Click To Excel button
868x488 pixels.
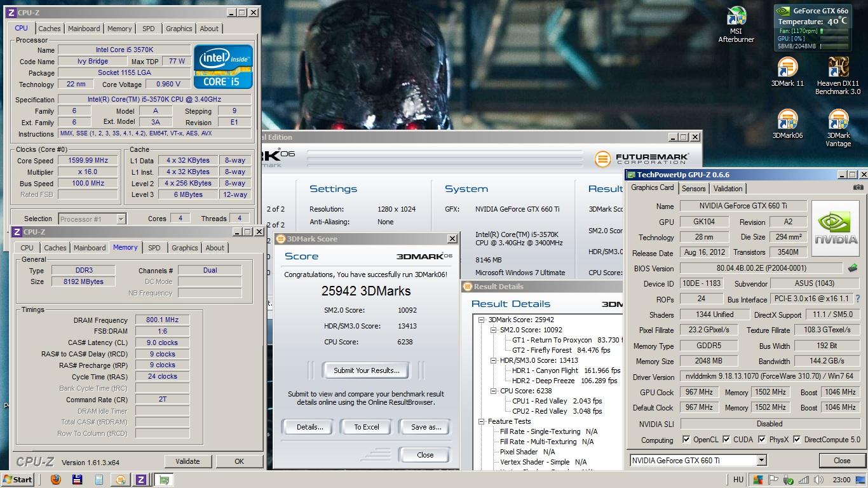point(367,427)
